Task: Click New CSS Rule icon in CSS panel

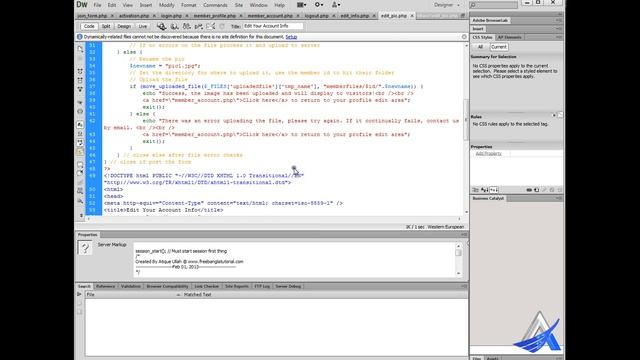Action: coord(536,190)
